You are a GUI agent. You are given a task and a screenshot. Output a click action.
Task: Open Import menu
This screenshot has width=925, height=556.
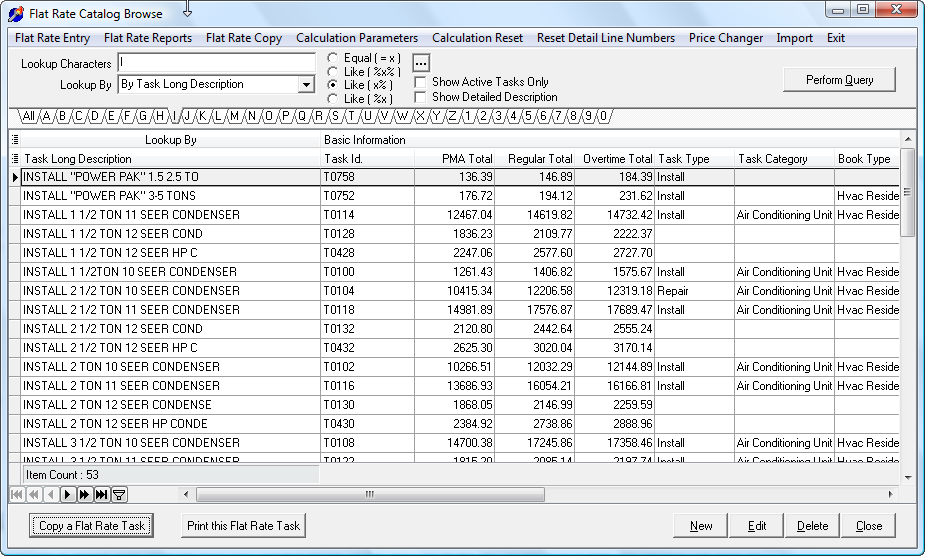tap(795, 38)
